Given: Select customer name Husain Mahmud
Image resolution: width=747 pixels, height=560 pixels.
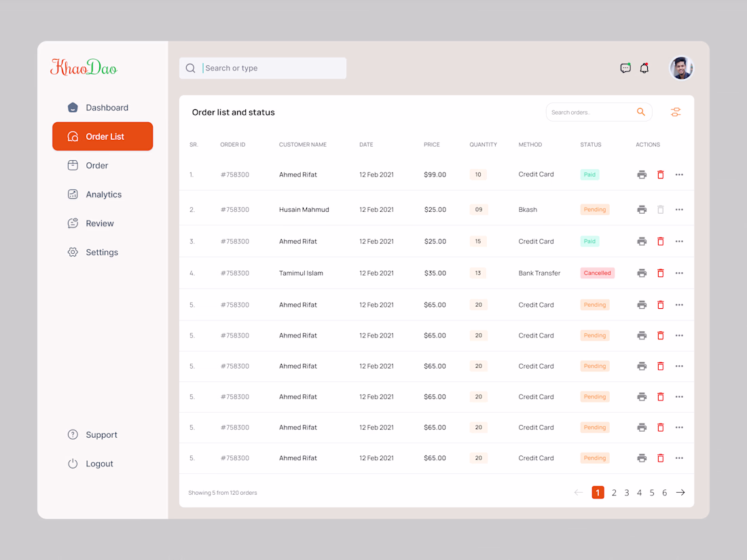Looking at the screenshot, I should [x=304, y=210].
